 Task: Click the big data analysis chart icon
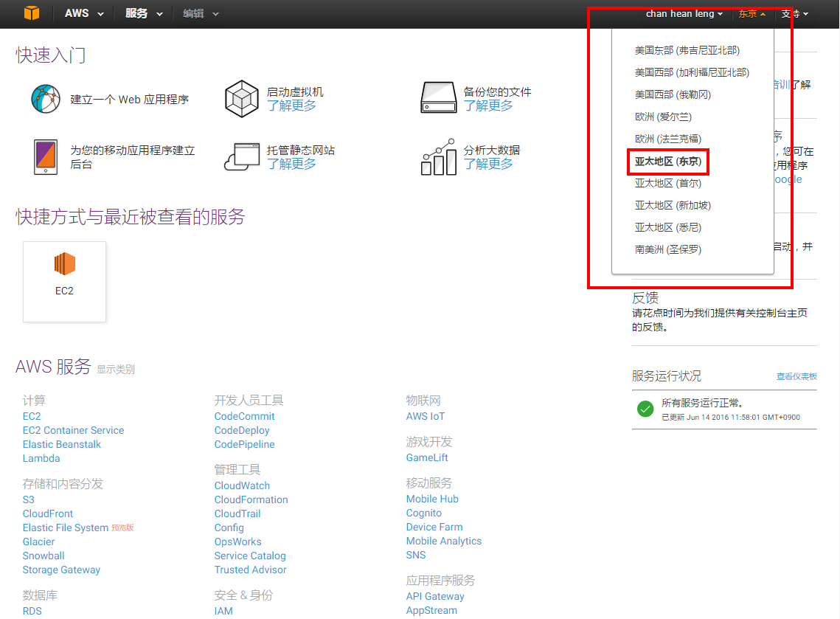pos(438,156)
